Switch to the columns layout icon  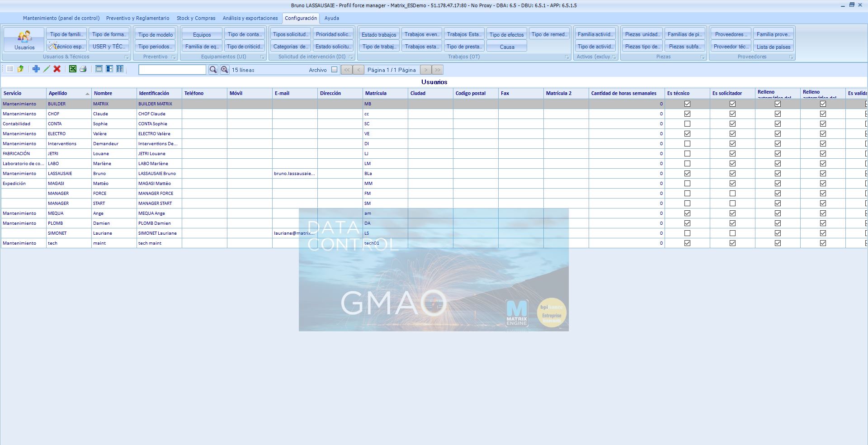point(120,69)
